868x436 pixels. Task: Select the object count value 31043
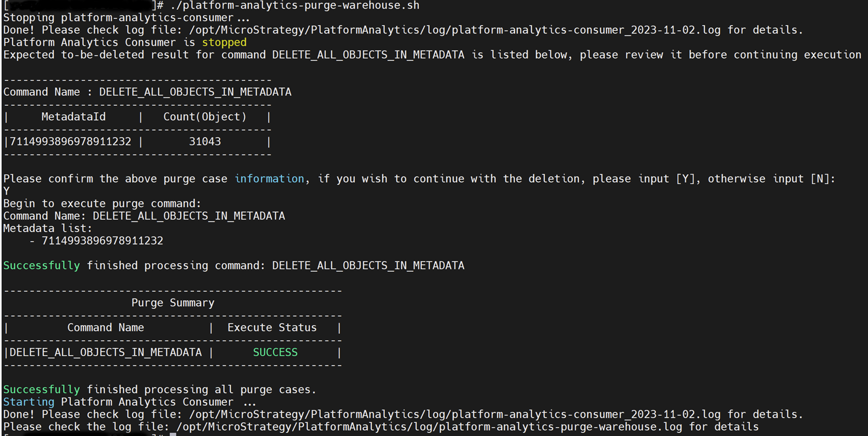205,142
